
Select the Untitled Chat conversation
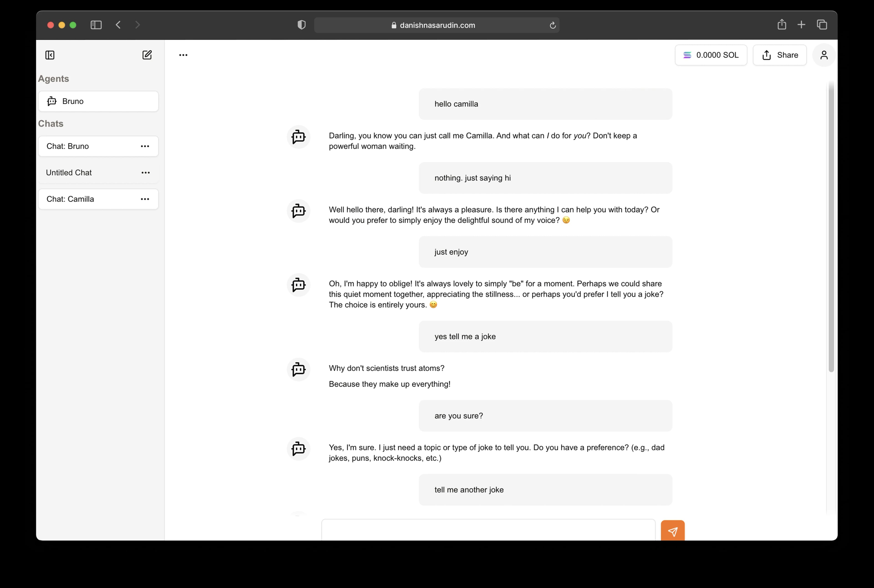point(98,173)
